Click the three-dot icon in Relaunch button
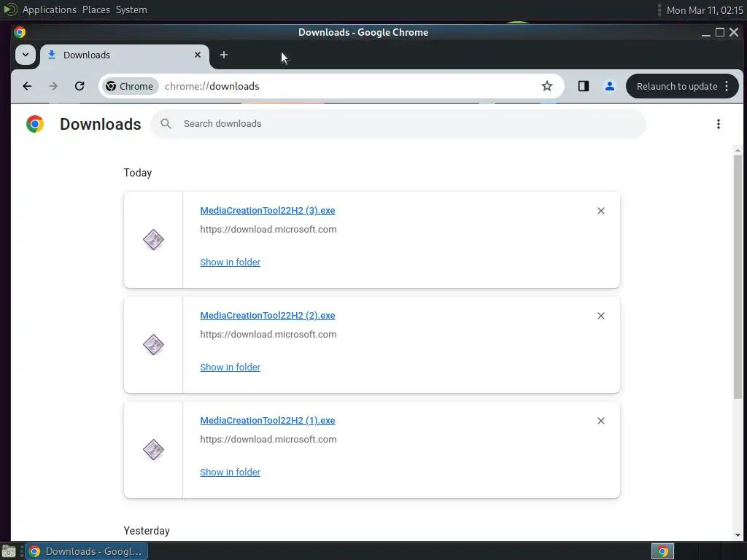Image resolution: width=747 pixels, height=560 pixels. 727,86
